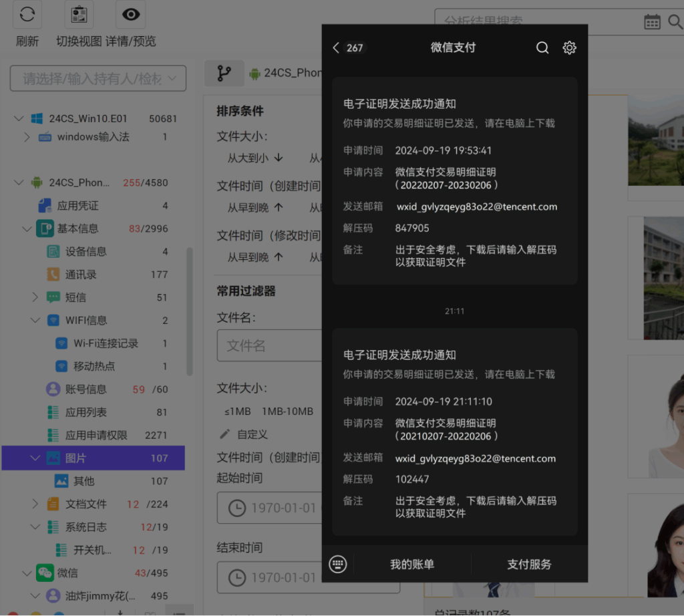Open the 请选择/输入持有人 dropdown
Viewport: 684px width, 616px height.
98,78
